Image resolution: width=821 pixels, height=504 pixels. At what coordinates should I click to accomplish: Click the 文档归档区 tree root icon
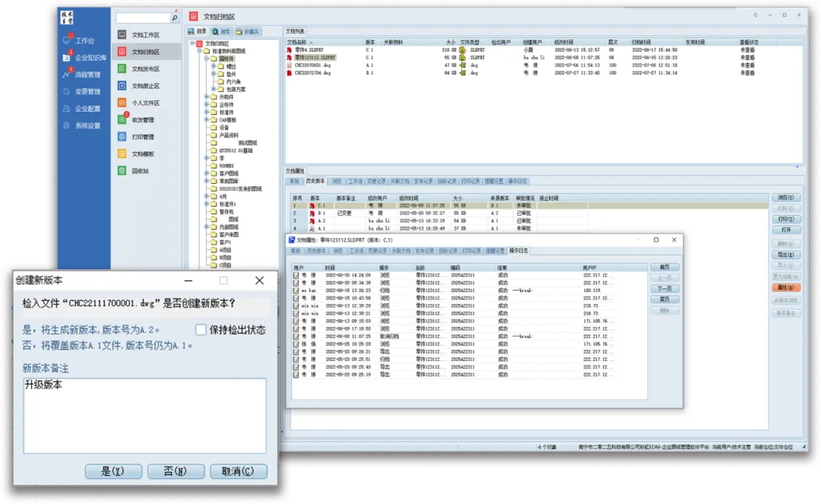pos(199,43)
